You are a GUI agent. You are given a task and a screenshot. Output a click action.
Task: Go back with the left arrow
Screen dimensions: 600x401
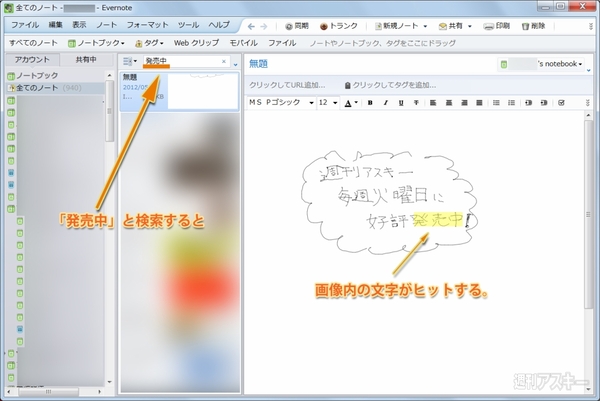(251, 26)
